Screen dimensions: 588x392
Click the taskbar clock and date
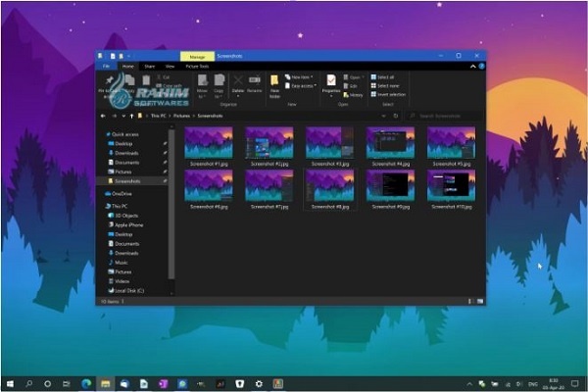point(553,384)
